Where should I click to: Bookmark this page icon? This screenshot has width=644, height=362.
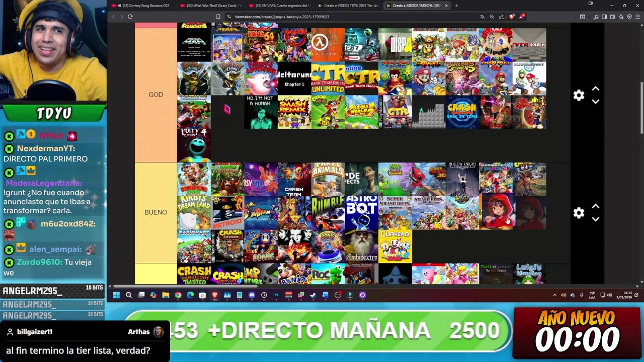coord(218,17)
